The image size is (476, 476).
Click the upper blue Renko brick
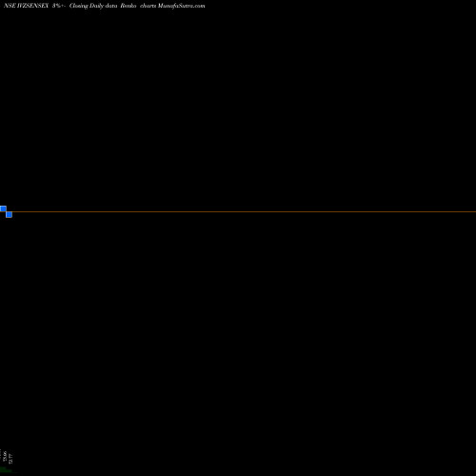3,208
